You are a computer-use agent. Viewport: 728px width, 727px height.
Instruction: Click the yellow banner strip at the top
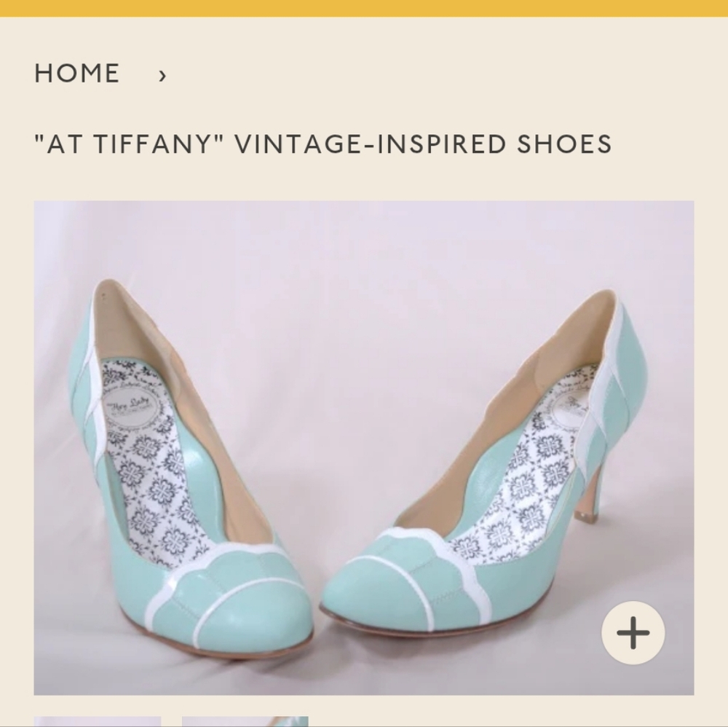pos(364,9)
